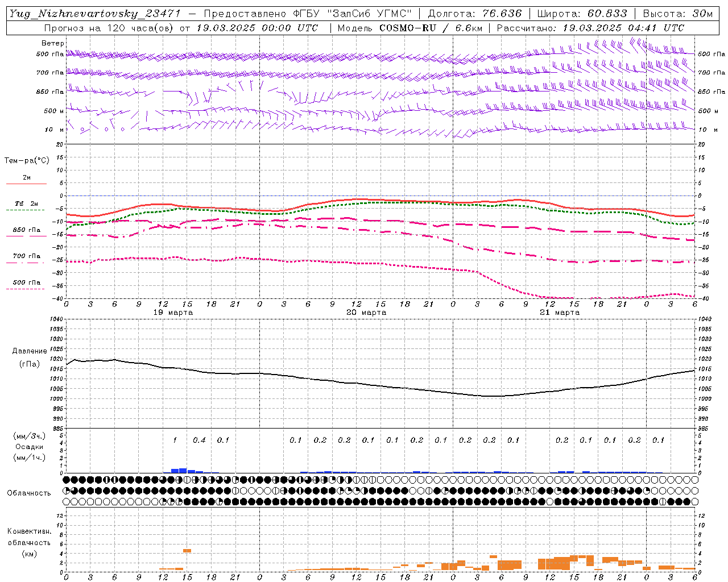Select the Широта: 60.833 header value
Screen dimensions: 728x582
click(x=582, y=14)
